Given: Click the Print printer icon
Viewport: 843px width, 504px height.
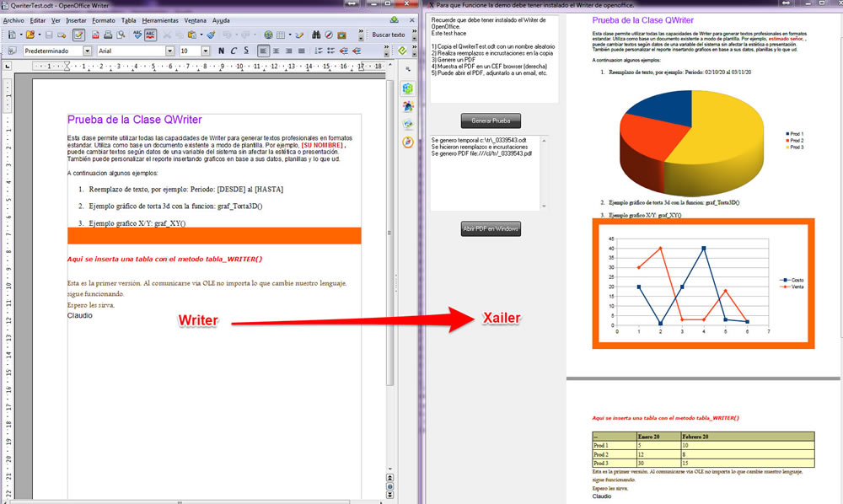Looking at the screenshot, I should [x=108, y=35].
